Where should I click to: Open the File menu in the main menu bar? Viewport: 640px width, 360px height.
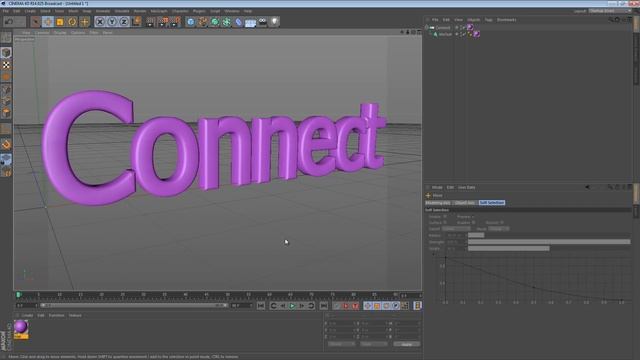[6, 11]
